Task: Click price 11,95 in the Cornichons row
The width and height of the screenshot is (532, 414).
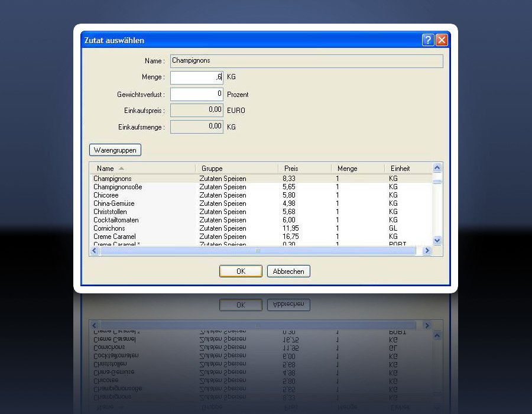Action: pyautogui.click(x=290, y=228)
